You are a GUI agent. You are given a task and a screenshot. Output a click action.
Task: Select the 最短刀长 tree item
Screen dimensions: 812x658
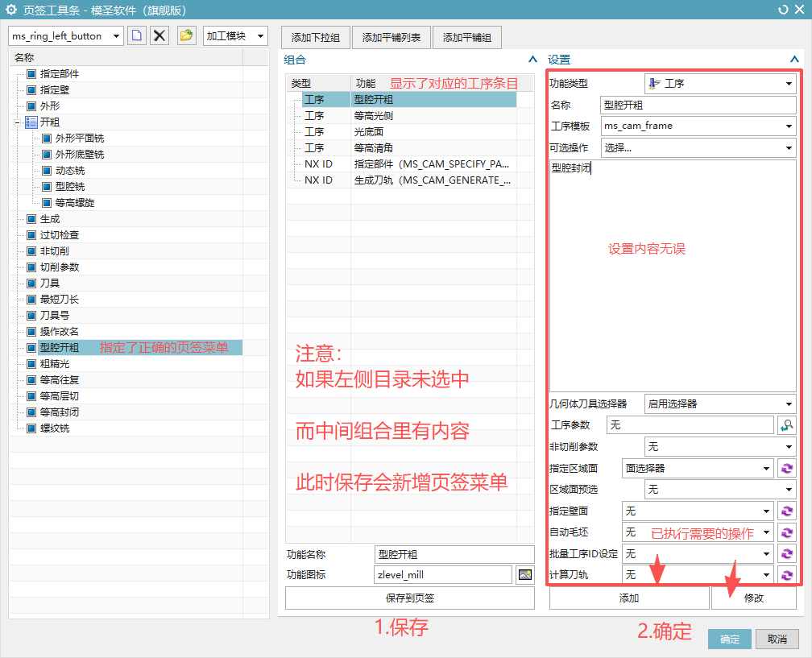[60, 300]
